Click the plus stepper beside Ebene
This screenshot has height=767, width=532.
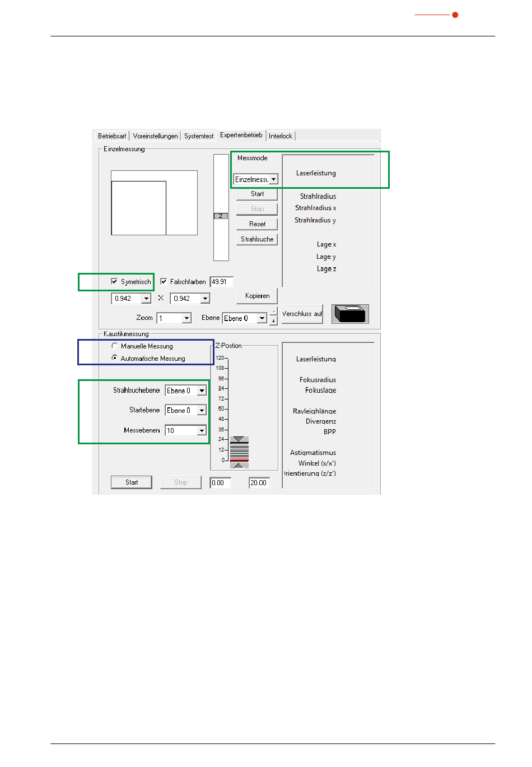pos(273,321)
